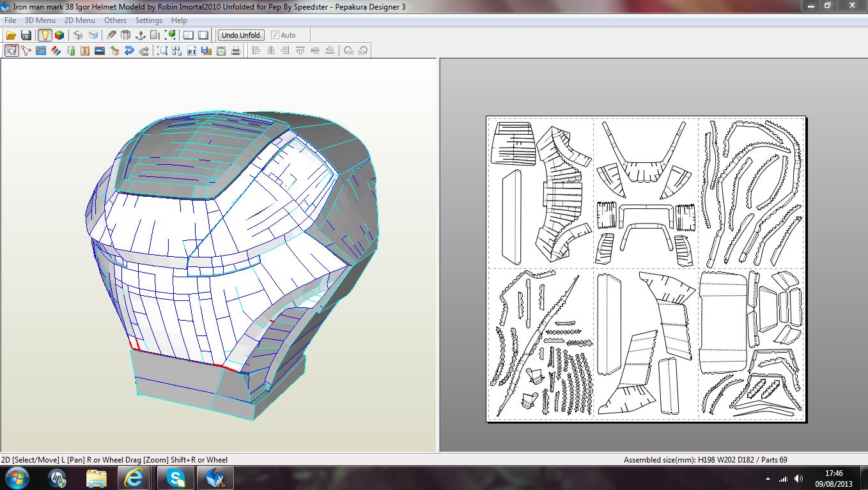Click the Pepakura Designer taskbar icon
The image size is (868, 490).
tap(215, 478)
